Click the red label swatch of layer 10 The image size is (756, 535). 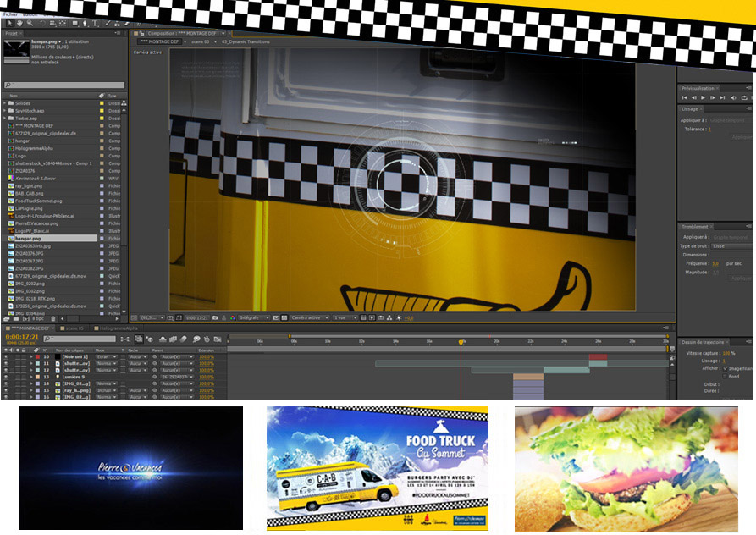(x=37, y=356)
